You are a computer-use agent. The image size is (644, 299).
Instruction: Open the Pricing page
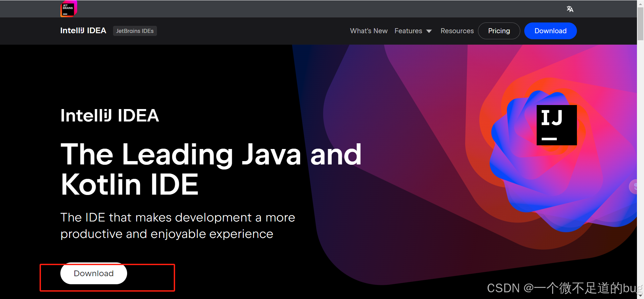pos(499,31)
